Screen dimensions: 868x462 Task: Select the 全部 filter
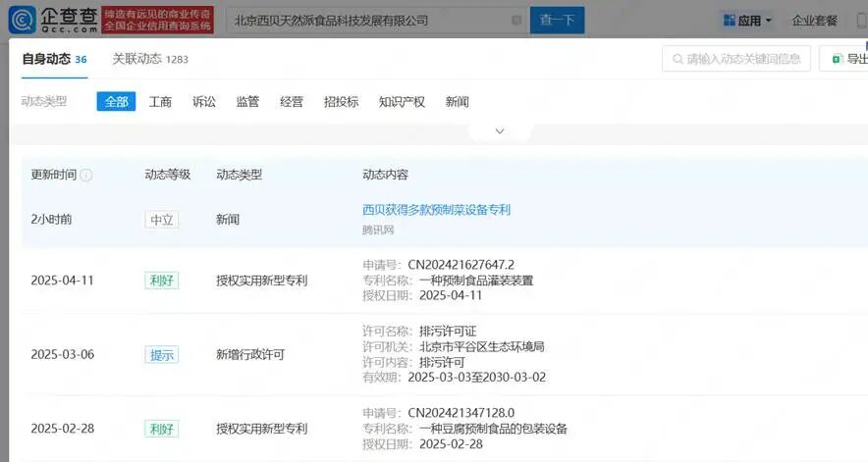116,101
